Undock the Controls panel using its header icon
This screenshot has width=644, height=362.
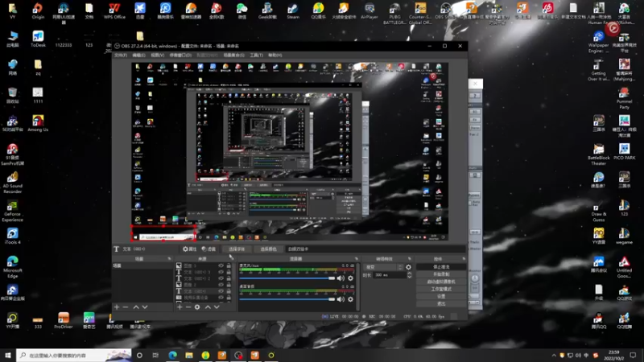point(464,259)
